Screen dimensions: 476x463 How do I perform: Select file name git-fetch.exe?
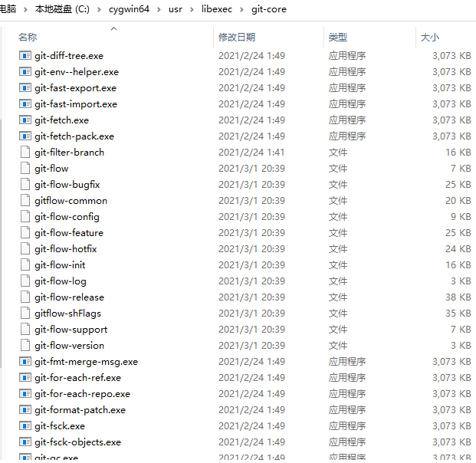click(x=61, y=120)
